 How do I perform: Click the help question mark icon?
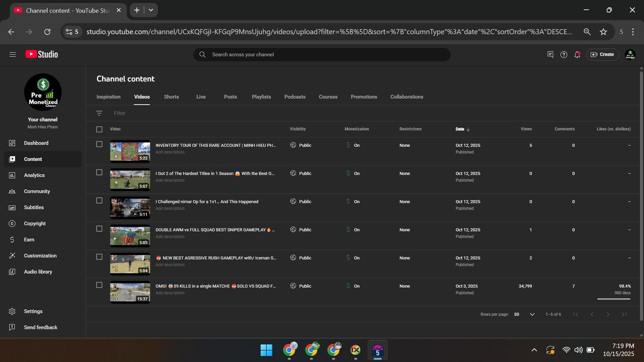click(x=563, y=55)
